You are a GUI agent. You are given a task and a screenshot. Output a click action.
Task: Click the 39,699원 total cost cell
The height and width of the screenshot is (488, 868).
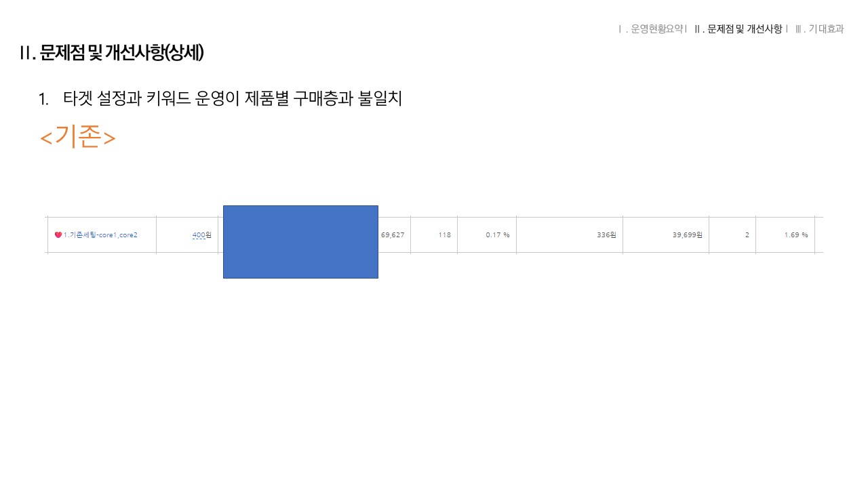687,235
